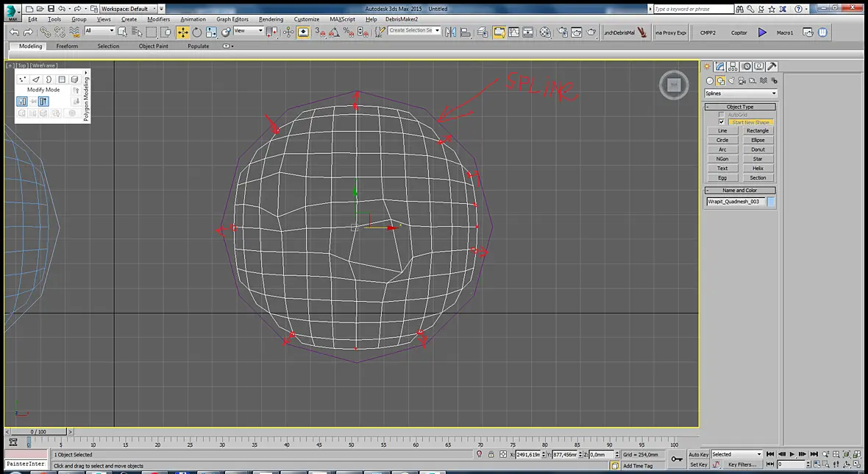868x474 pixels.
Task: Open the Utilities panel hammer icon
Action: pyautogui.click(x=772, y=66)
